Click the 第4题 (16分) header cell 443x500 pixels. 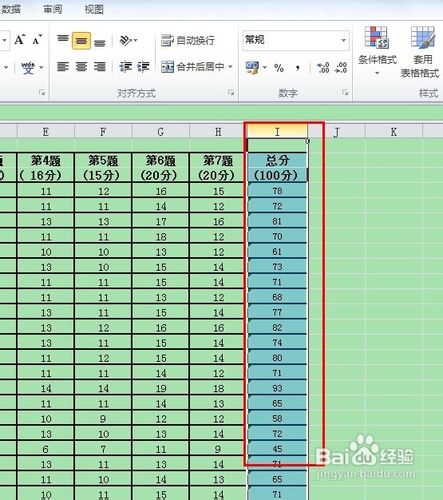(x=46, y=168)
